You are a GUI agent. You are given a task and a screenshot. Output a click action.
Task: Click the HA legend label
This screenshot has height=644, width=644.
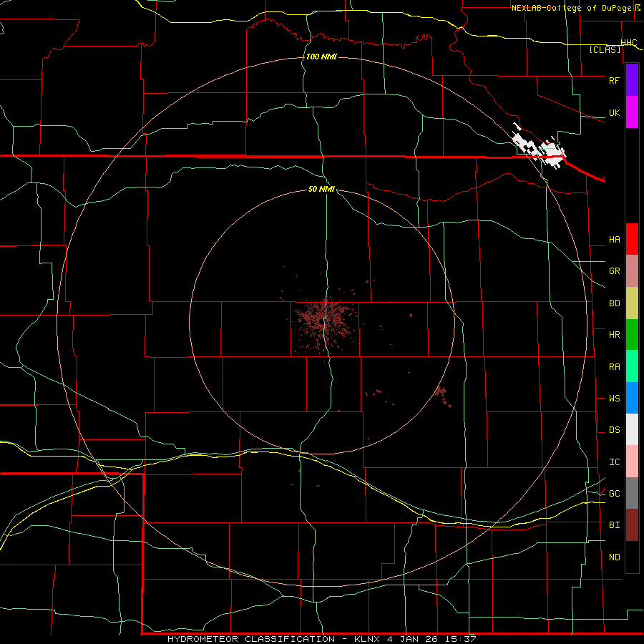(x=614, y=239)
